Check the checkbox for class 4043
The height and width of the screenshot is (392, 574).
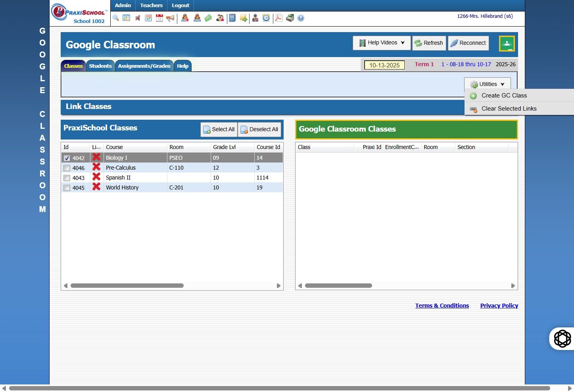click(x=67, y=178)
